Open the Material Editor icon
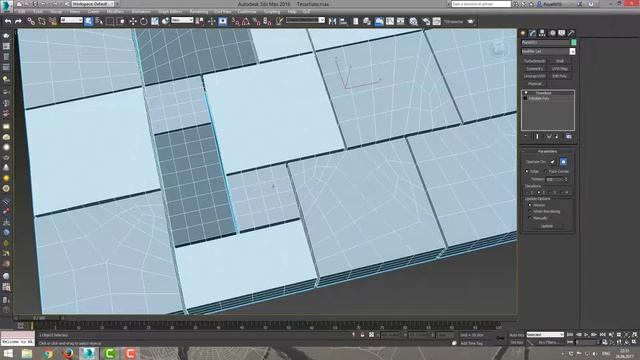This screenshot has width=640, height=360. (x=413, y=21)
